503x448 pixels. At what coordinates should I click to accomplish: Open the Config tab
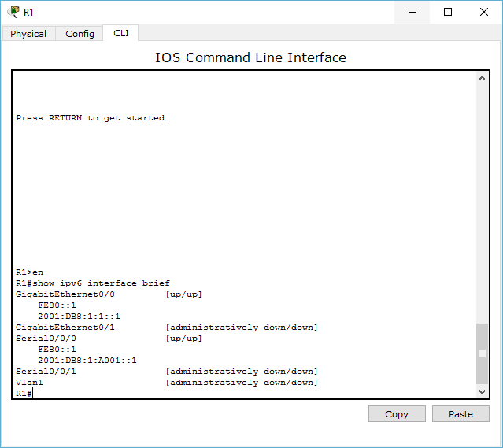pos(80,34)
